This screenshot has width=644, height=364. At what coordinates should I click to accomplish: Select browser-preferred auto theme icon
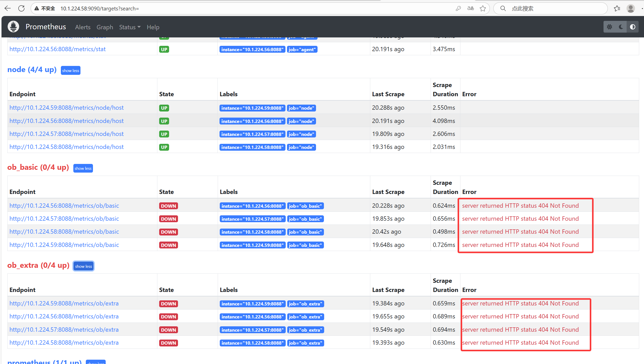pos(633,27)
